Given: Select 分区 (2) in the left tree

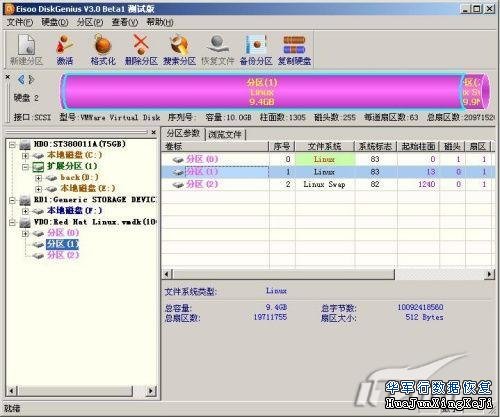Looking at the screenshot, I should (x=63, y=255).
